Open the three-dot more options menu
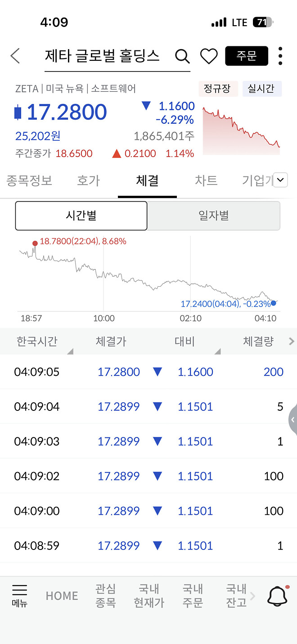Screen dimensions: 297x644 (x=280, y=55)
